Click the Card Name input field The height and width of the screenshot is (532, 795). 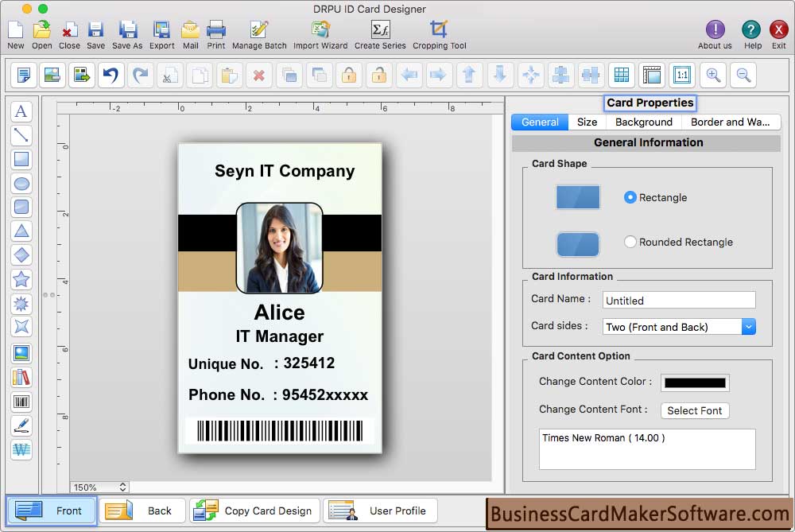coord(679,301)
